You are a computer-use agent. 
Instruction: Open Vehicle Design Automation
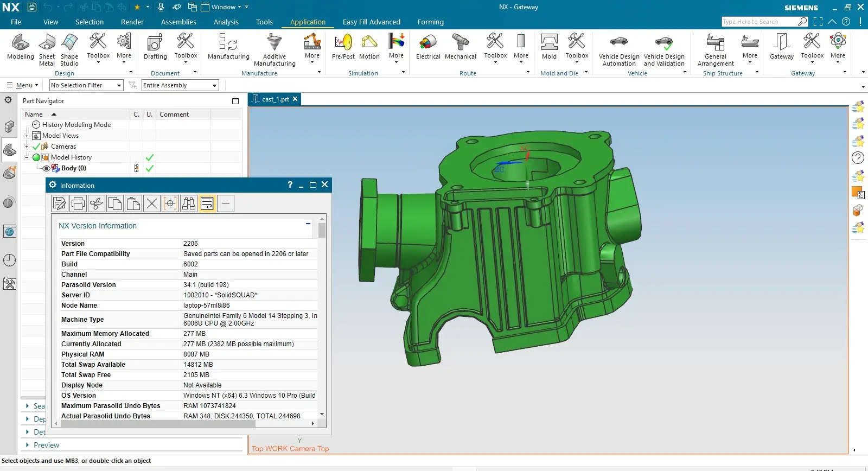click(x=619, y=50)
